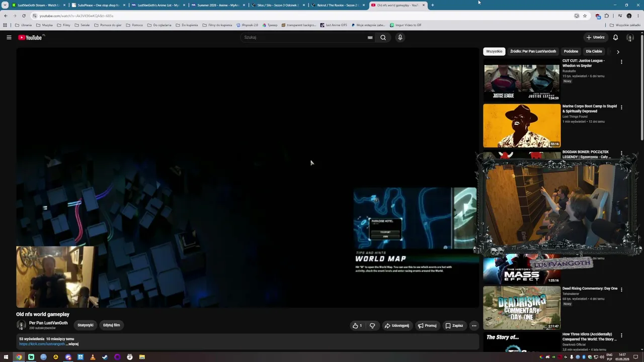Open Statystyki for the video
The width and height of the screenshot is (644, 362).
pyautogui.click(x=86, y=325)
